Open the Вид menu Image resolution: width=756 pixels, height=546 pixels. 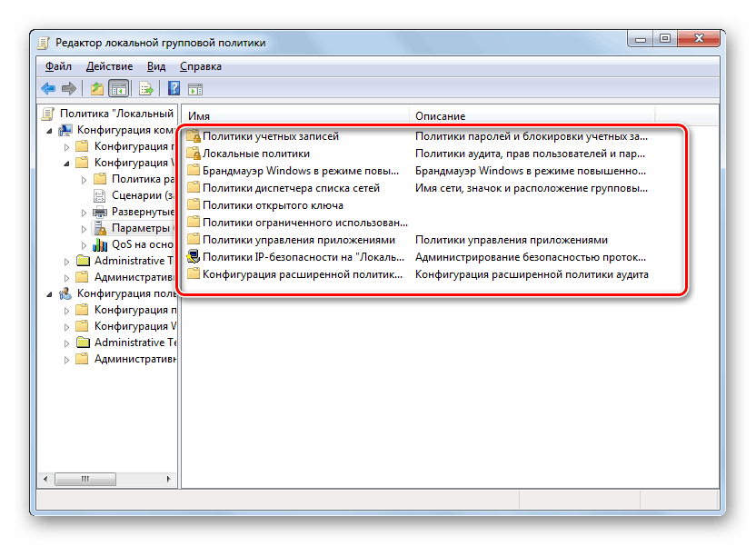(x=156, y=66)
